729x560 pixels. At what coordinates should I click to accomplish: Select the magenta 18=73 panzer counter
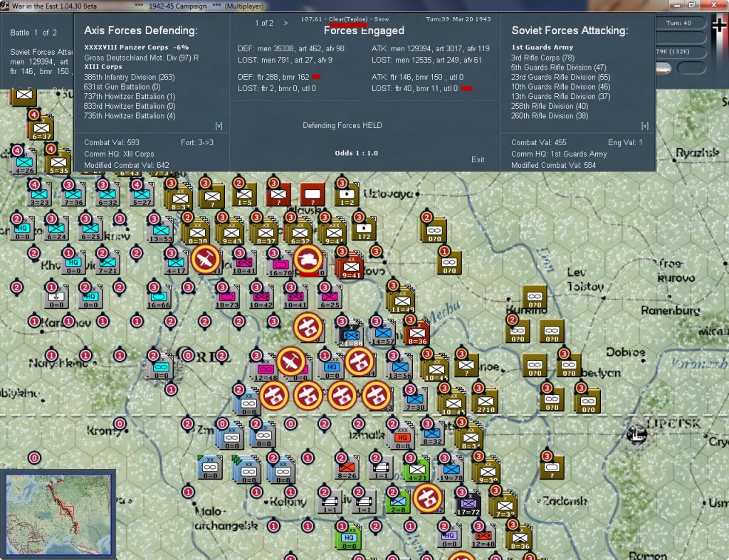coord(227,297)
